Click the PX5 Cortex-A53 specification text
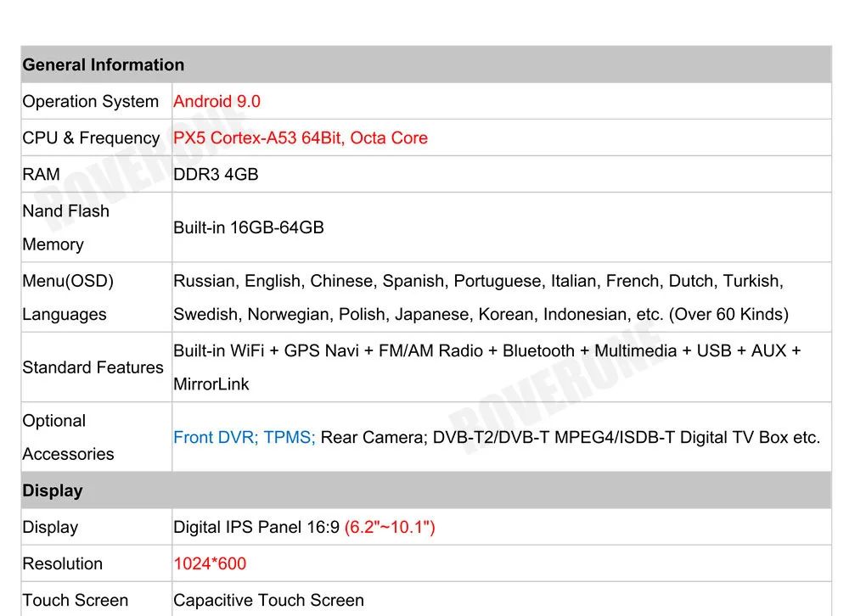This screenshot has height=616, width=849. 301,137
